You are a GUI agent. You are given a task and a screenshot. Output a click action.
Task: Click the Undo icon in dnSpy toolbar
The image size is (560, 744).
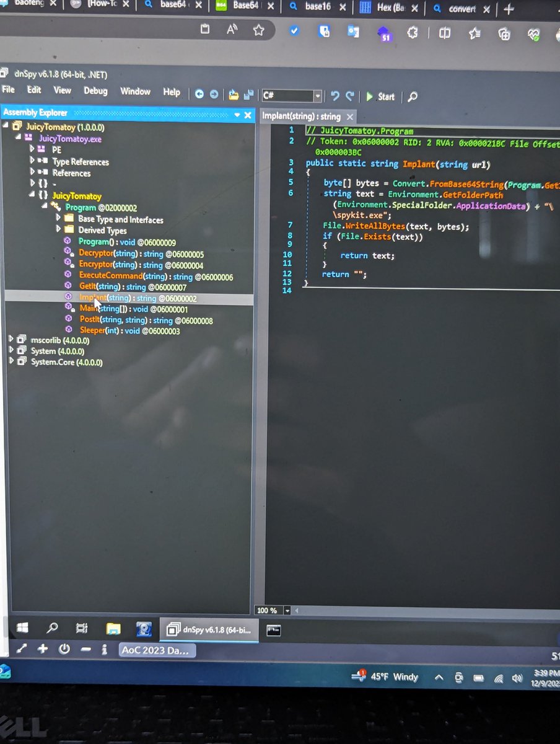coord(335,96)
